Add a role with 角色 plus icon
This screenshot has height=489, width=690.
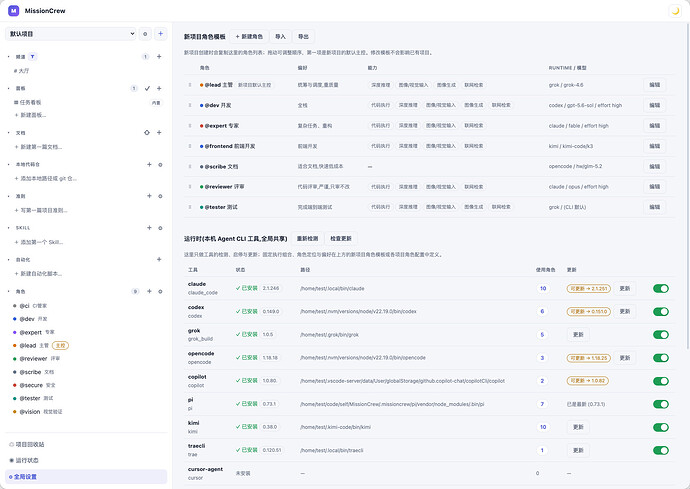coord(149,291)
